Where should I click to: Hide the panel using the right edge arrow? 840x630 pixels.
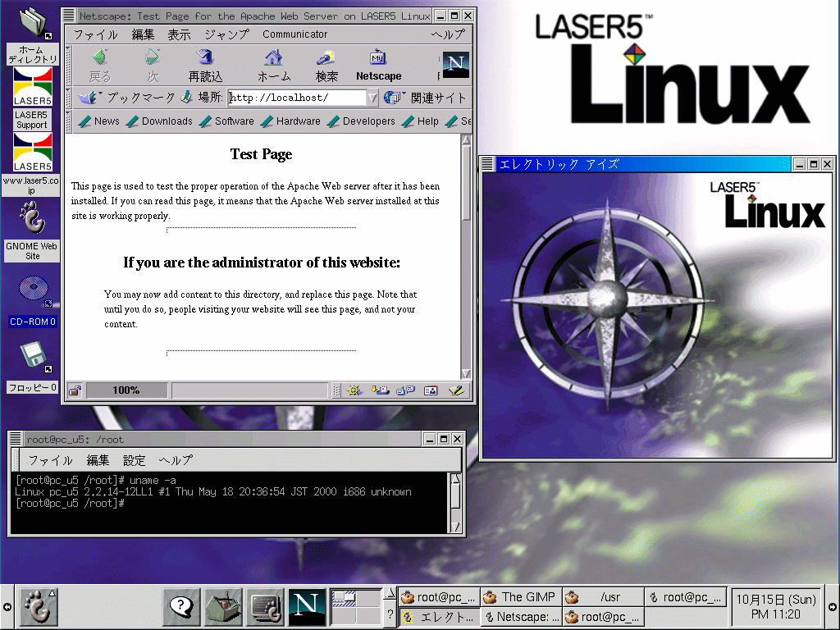pos(833,606)
